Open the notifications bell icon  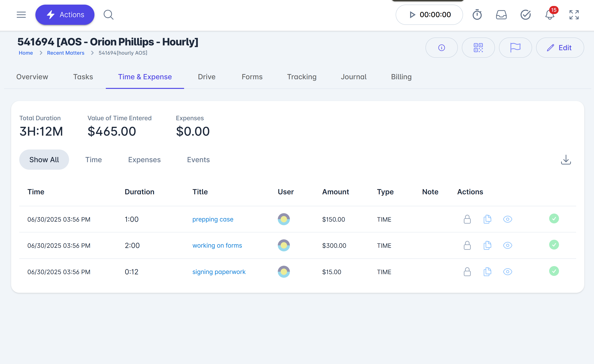coord(550,15)
